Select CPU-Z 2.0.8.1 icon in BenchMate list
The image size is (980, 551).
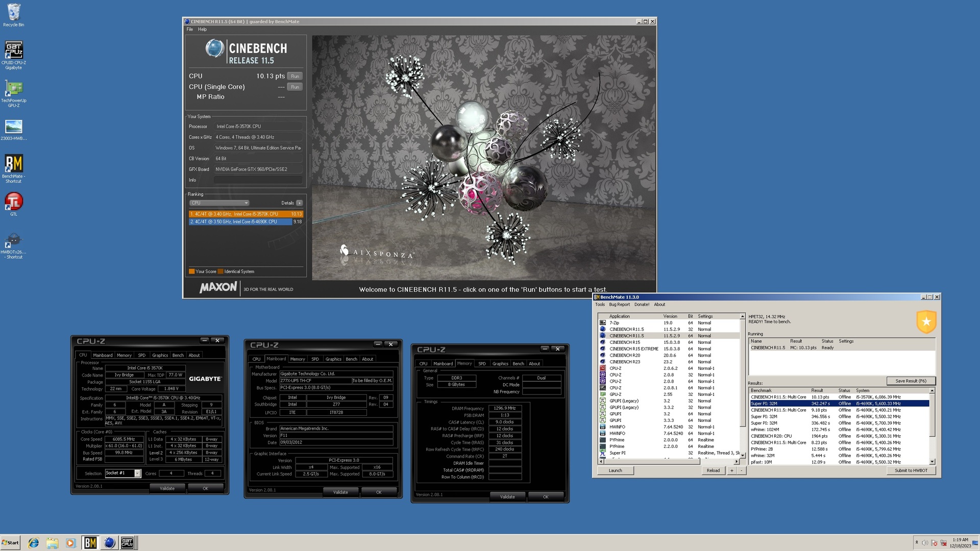coord(603,388)
